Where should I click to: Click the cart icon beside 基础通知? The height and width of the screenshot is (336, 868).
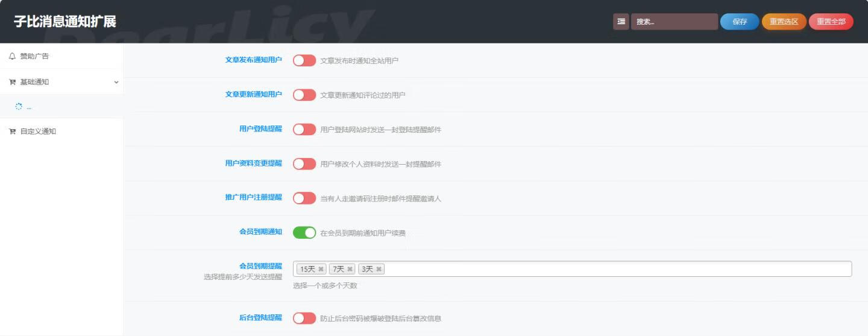point(12,82)
